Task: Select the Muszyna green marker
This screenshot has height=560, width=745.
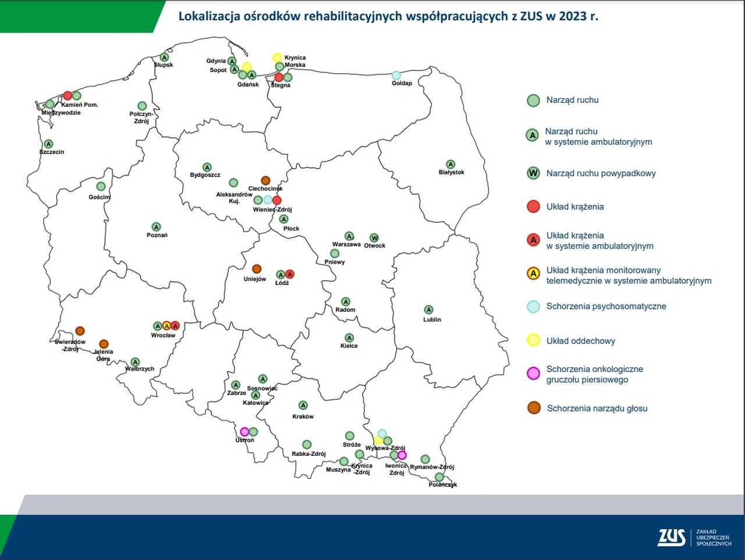Action: coord(344,461)
